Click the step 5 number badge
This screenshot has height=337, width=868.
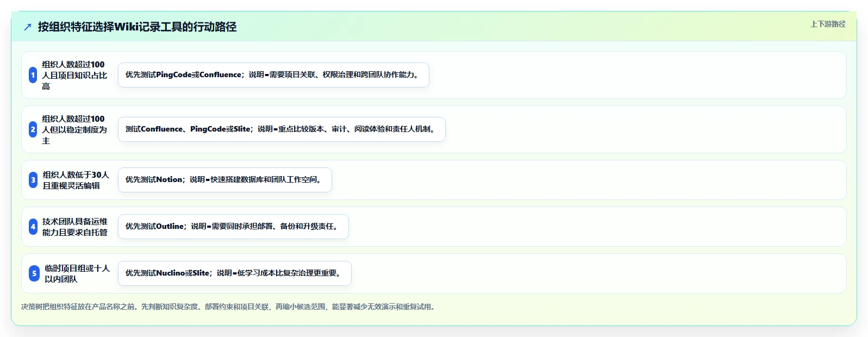[34, 273]
